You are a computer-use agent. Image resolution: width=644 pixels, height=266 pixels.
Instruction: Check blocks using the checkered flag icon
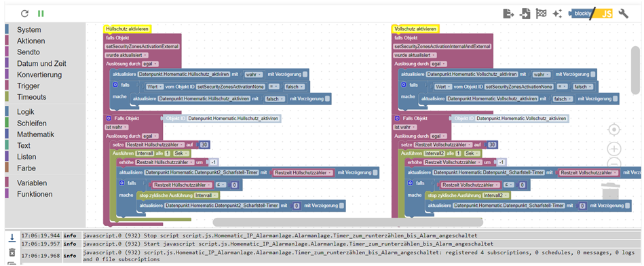(x=541, y=14)
